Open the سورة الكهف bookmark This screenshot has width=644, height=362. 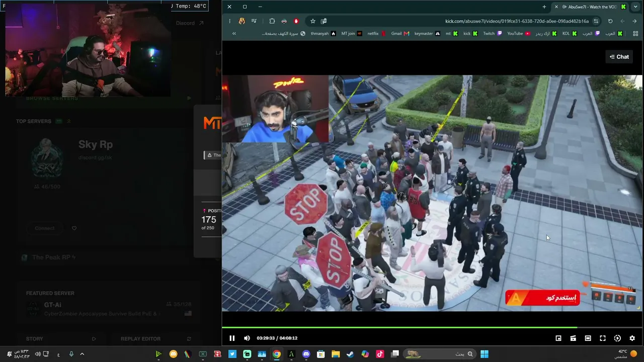coord(284,34)
